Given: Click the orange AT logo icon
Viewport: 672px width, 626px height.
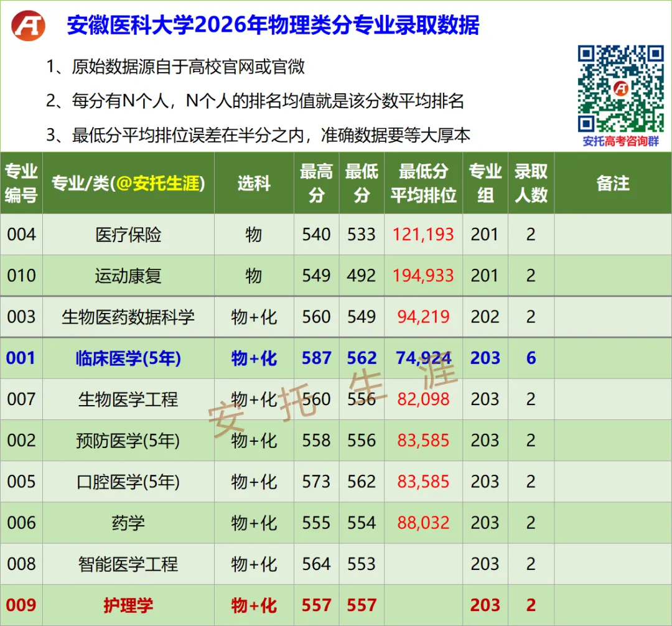Looking at the screenshot, I should coord(28,26).
